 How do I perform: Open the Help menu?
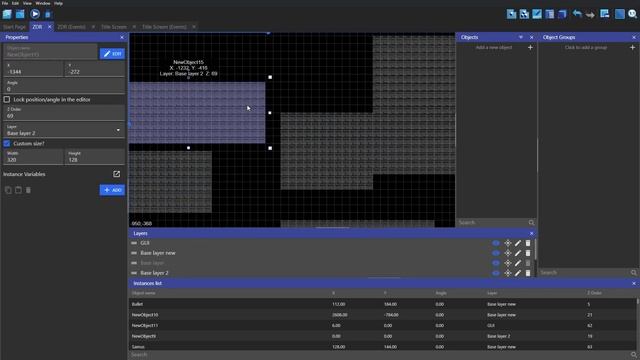58,3
